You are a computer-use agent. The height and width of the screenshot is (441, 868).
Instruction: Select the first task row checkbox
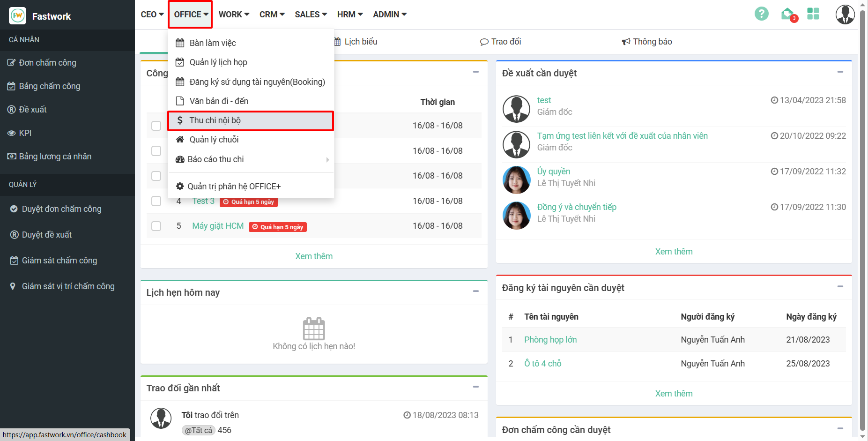pos(156,126)
